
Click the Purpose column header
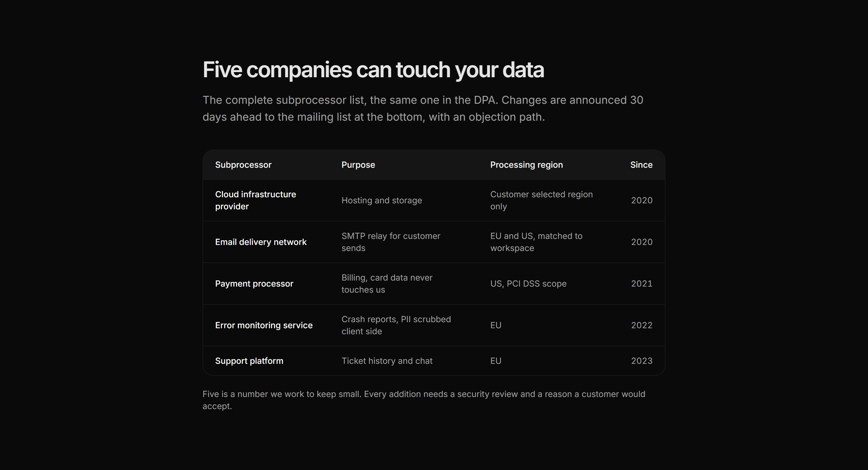358,165
